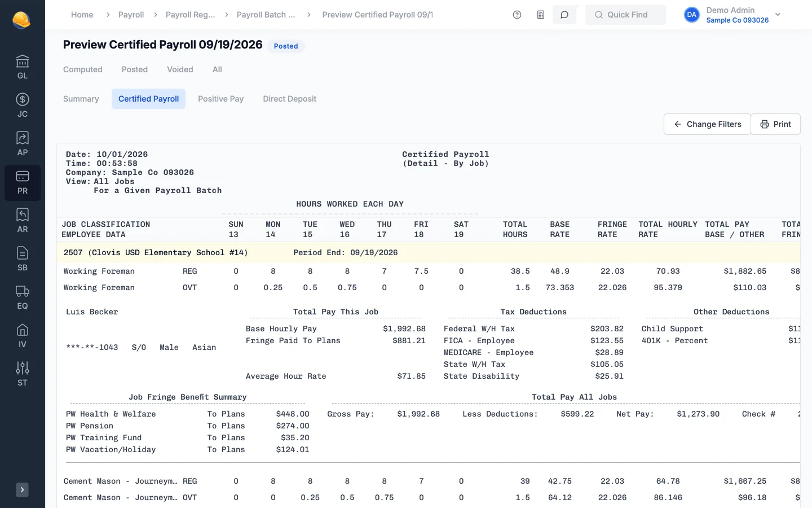Open the Positive Pay tab
The height and width of the screenshot is (508, 812).
tap(221, 99)
